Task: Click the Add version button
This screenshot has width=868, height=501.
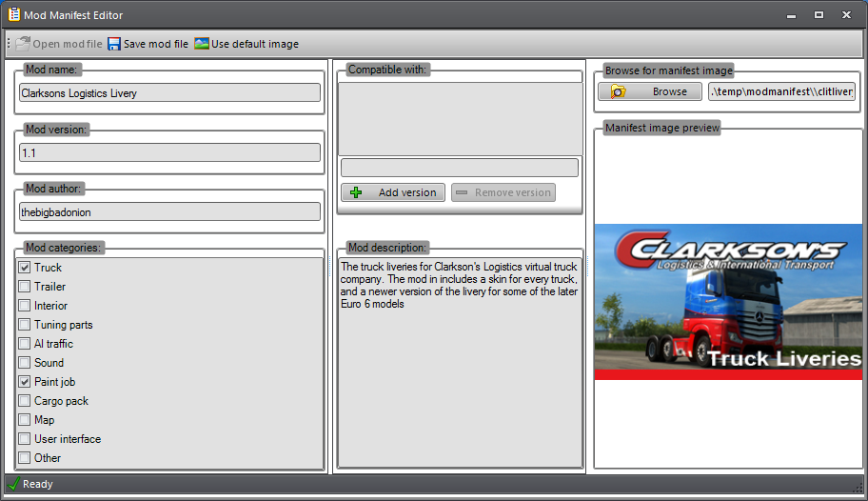Action: click(x=393, y=192)
